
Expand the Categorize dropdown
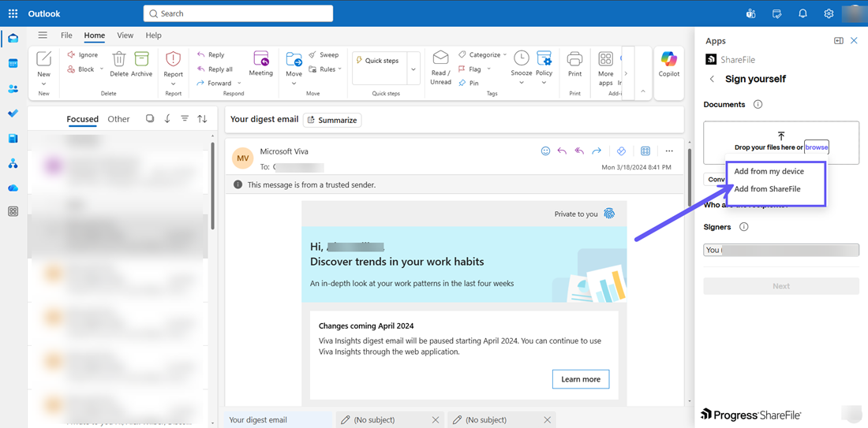505,54
